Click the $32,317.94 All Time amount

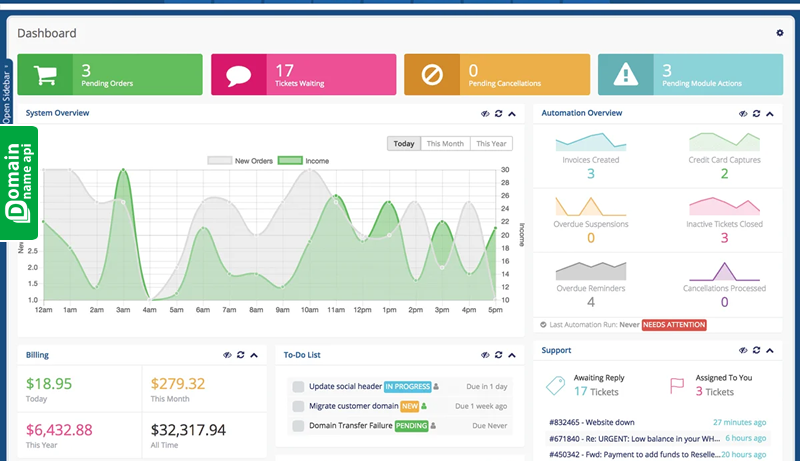tap(188, 430)
